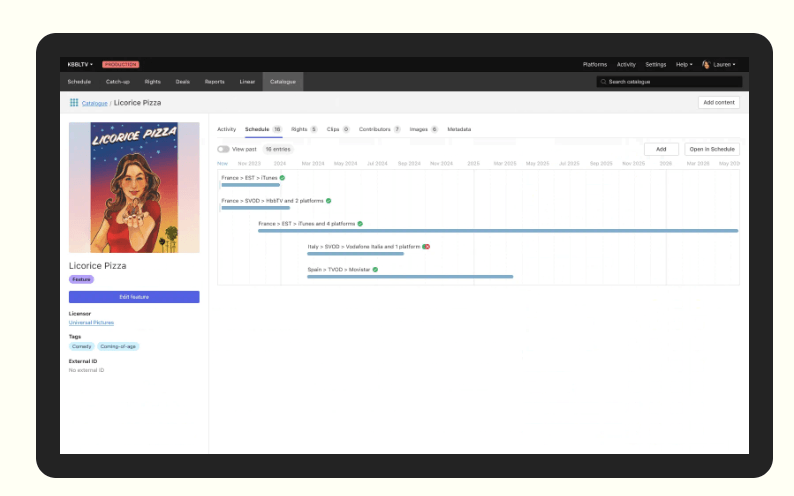This screenshot has height=496, width=794.
Task: Open the KBBLTV account dropdown
Action: pos(80,64)
